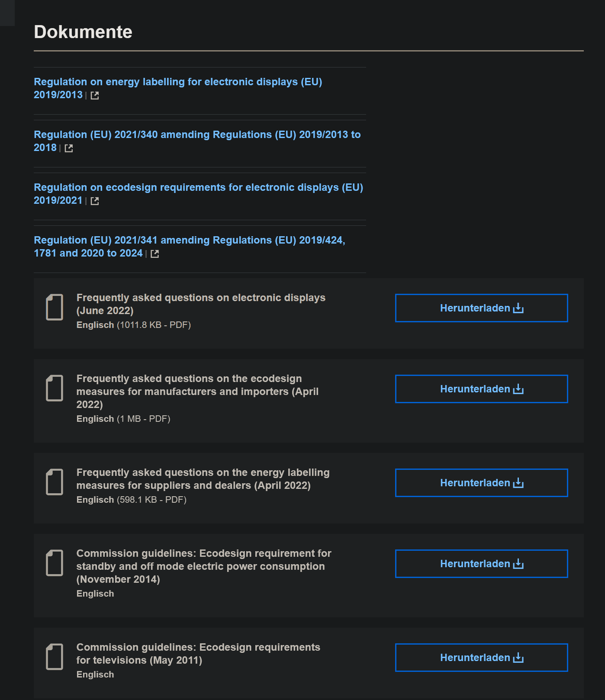Viewport: 605px width, 700px height.
Task: Click document icon for electronic displays FAQ
Action: click(55, 307)
